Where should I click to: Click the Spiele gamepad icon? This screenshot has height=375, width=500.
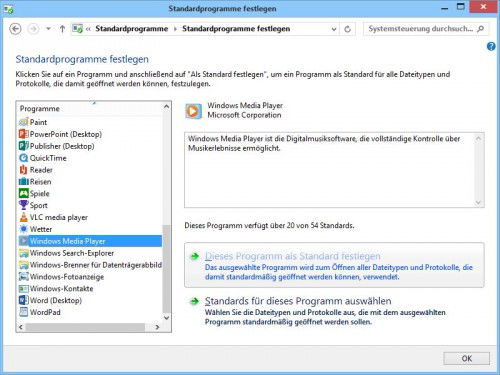tap(23, 193)
